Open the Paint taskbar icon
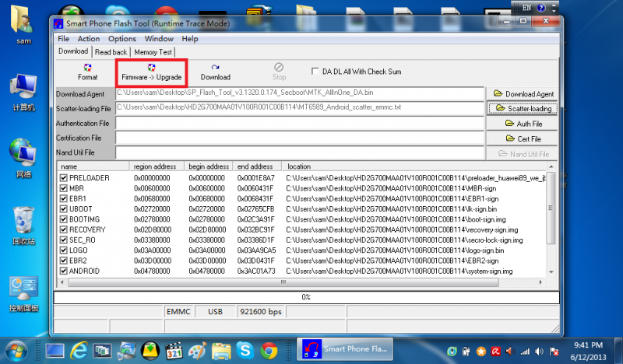This screenshot has height=364, width=623. (x=198, y=351)
